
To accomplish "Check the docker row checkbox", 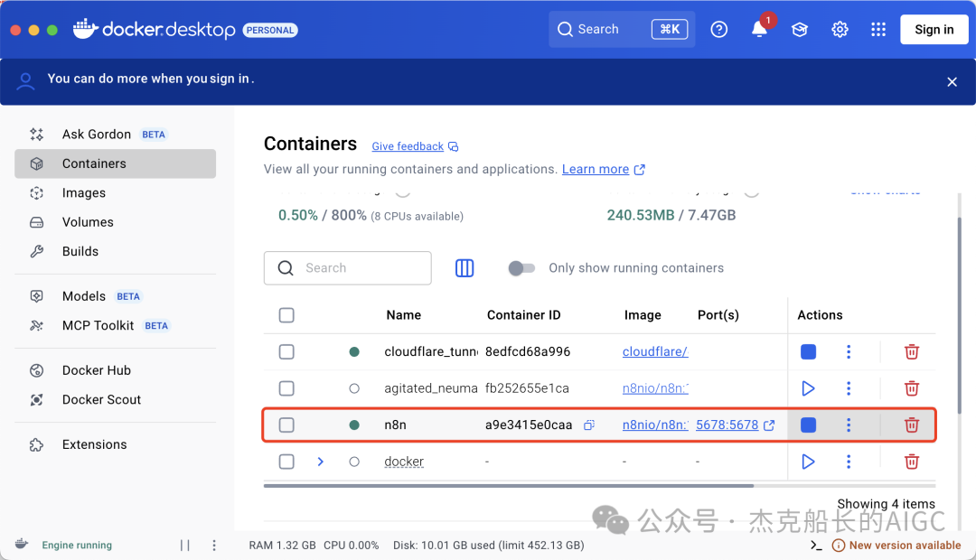I will tap(286, 462).
